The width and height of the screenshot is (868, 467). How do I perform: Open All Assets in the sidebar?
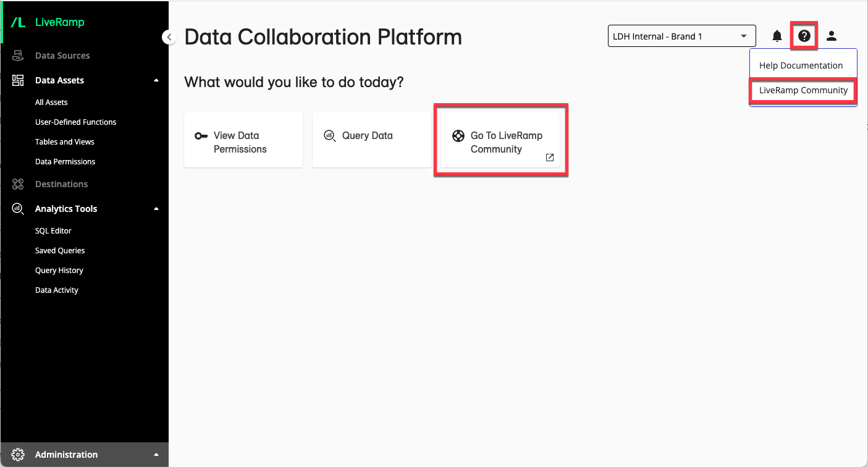click(51, 103)
